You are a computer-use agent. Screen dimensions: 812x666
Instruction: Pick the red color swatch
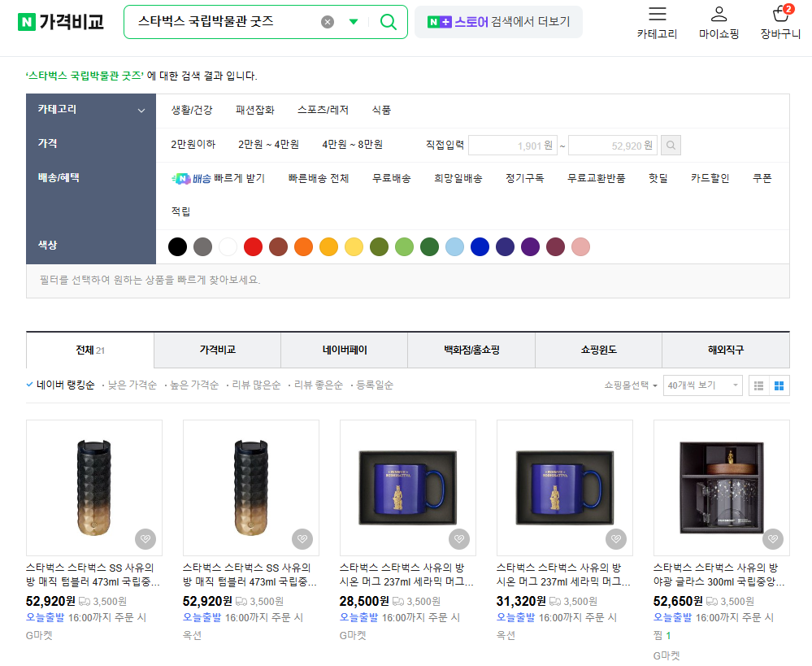[x=254, y=246]
